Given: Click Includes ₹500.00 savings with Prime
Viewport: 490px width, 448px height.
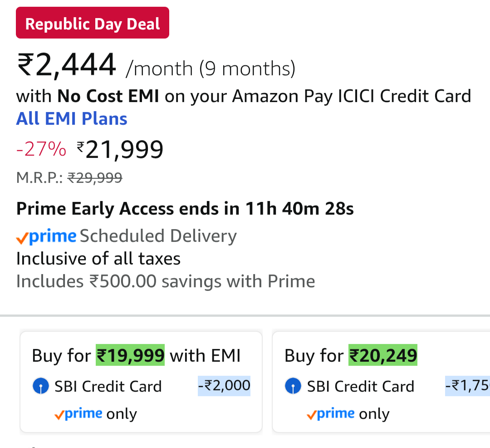Looking at the screenshot, I should pyautogui.click(x=166, y=281).
